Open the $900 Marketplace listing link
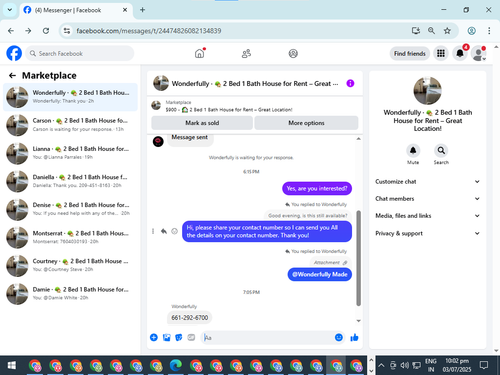Screen dimensions: 500x375 coord(229,110)
